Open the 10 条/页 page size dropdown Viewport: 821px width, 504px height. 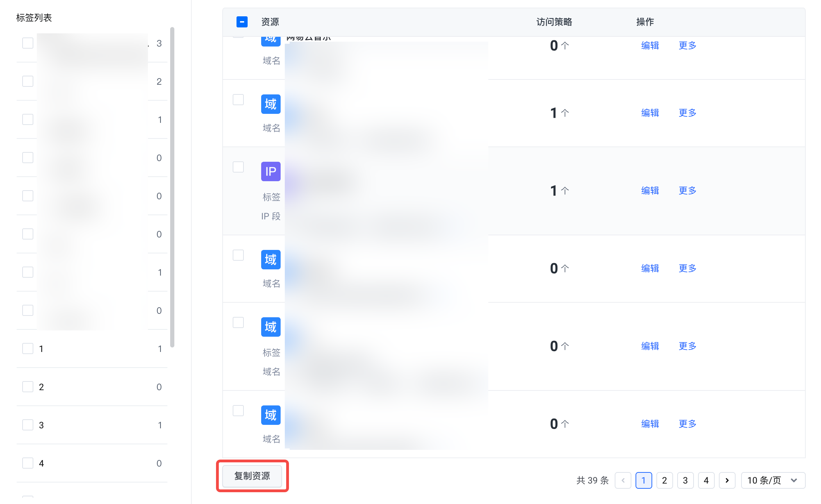[x=773, y=480]
